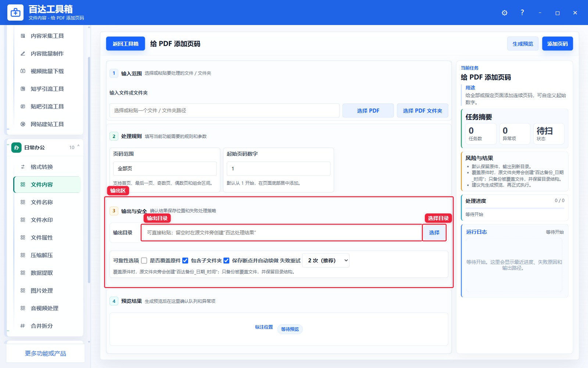
Task: Click the sidebar vertical scrollbar thumb
Action: coord(89,170)
